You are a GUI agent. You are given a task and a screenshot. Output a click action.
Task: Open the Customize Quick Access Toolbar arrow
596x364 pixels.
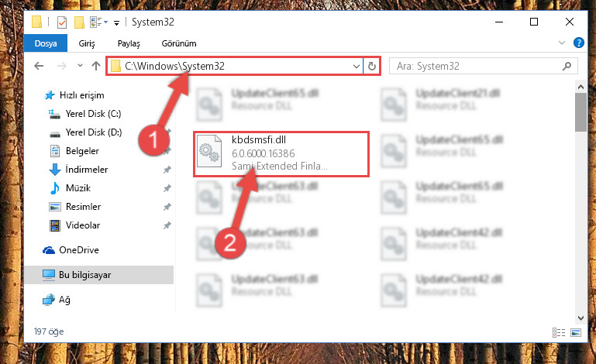(117, 23)
